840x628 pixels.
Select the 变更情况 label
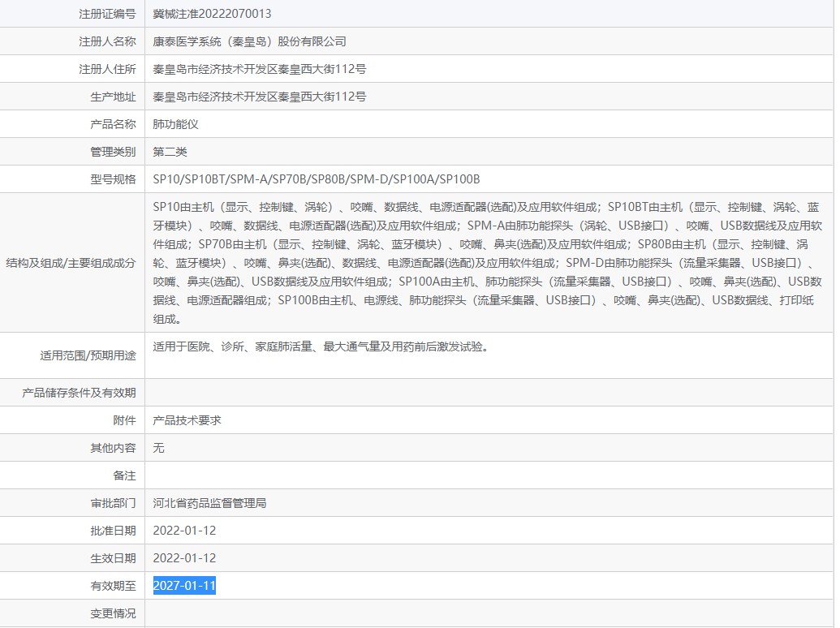pyautogui.click(x=113, y=613)
